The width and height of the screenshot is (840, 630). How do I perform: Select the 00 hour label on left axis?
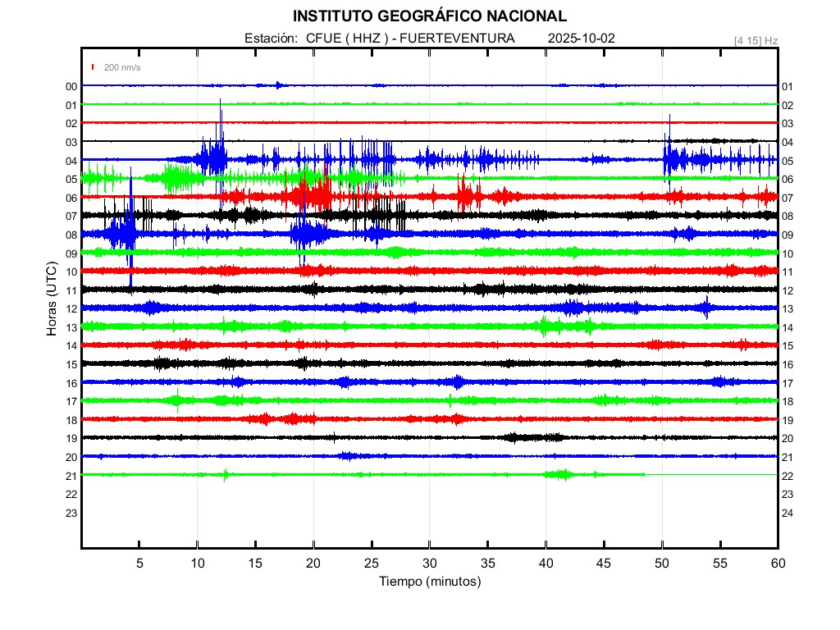click(71, 86)
